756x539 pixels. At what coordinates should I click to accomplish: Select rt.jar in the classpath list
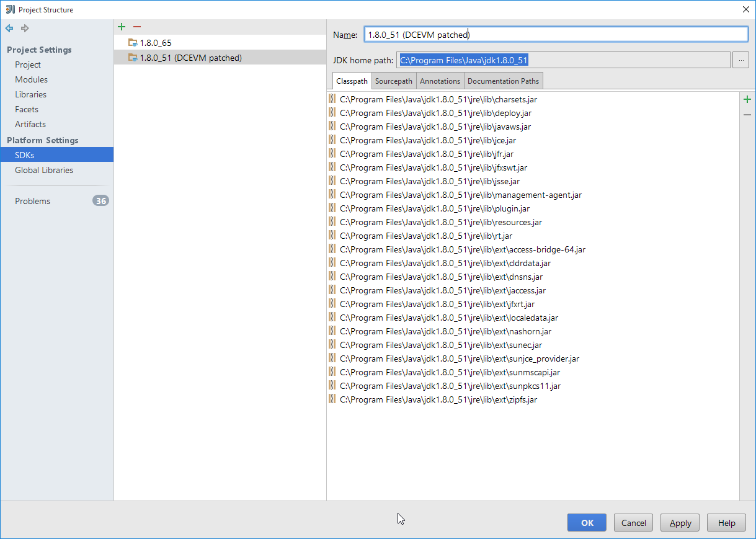pyautogui.click(x=426, y=236)
